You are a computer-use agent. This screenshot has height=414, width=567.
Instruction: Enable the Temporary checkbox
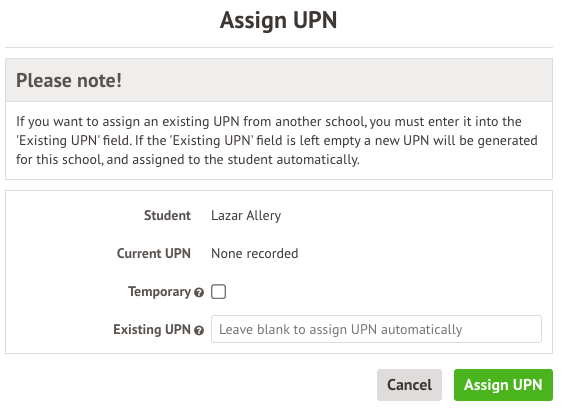coord(218,291)
